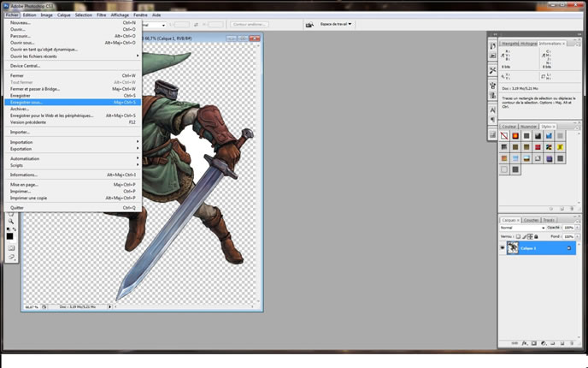This screenshot has width=588, height=368.
Task: Open the Character panel icon
Action: click(x=493, y=110)
